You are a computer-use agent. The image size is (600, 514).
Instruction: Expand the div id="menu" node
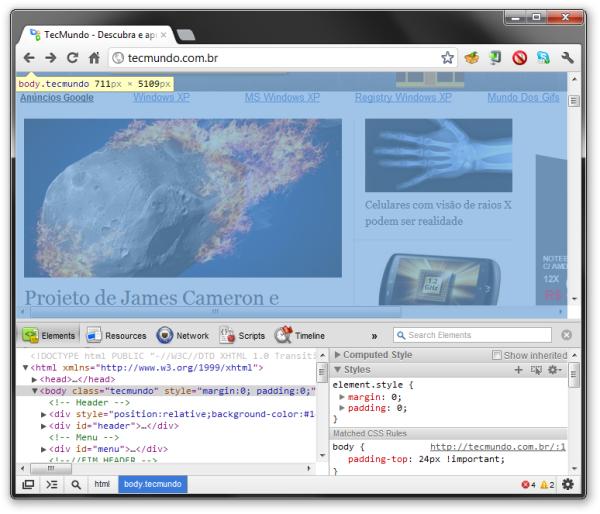coord(43,449)
